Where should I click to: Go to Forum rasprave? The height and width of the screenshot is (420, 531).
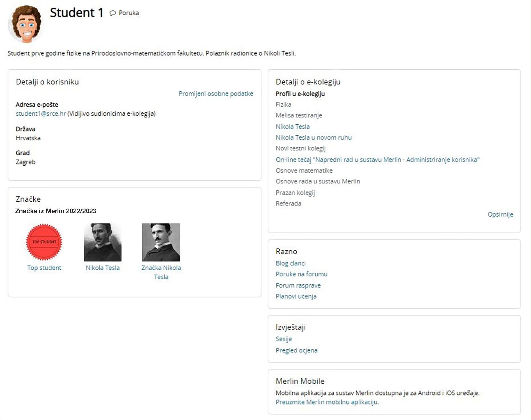pyautogui.click(x=298, y=286)
